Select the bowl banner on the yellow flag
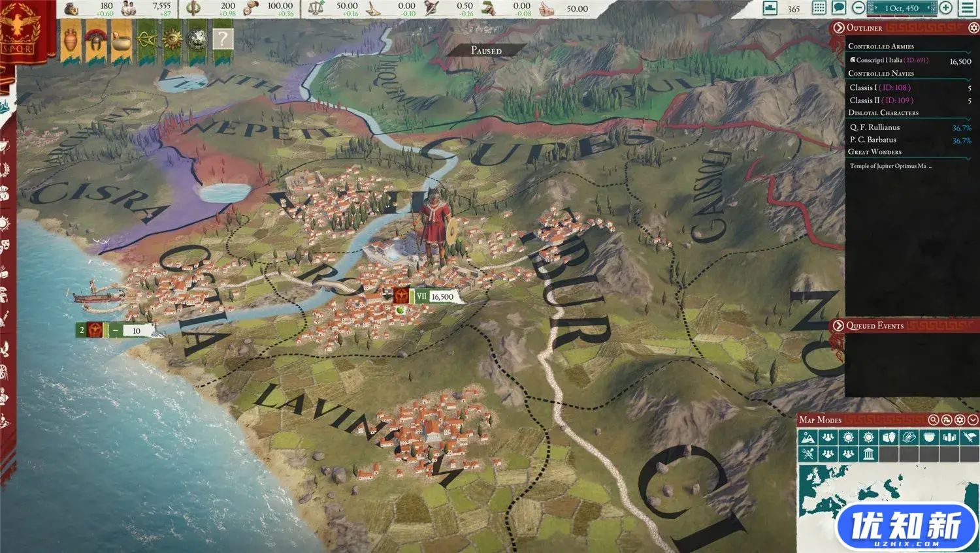Image resolution: width=980 pixels, height=553 pixels. point(122,41)
